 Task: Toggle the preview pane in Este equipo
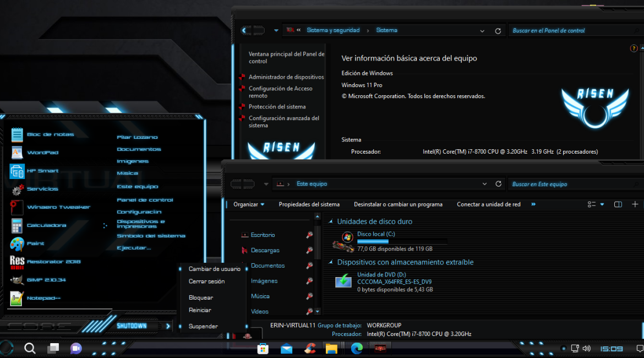pyautogui.click(x=618, y=204)
